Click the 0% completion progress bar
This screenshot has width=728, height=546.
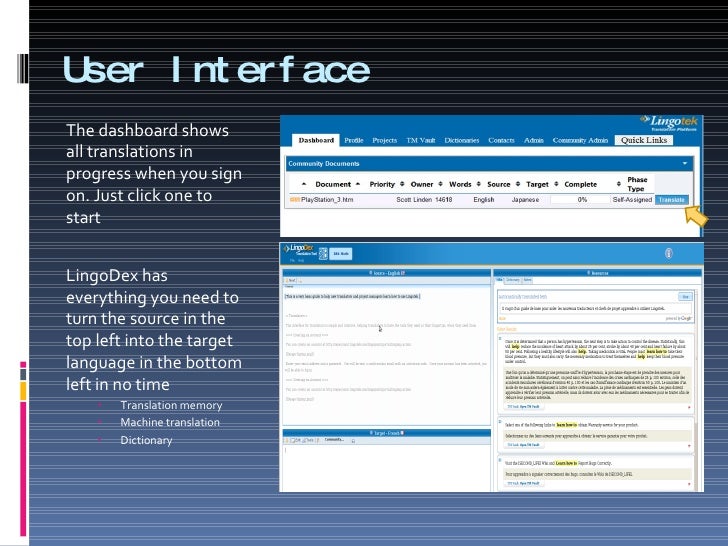(580, 200)
